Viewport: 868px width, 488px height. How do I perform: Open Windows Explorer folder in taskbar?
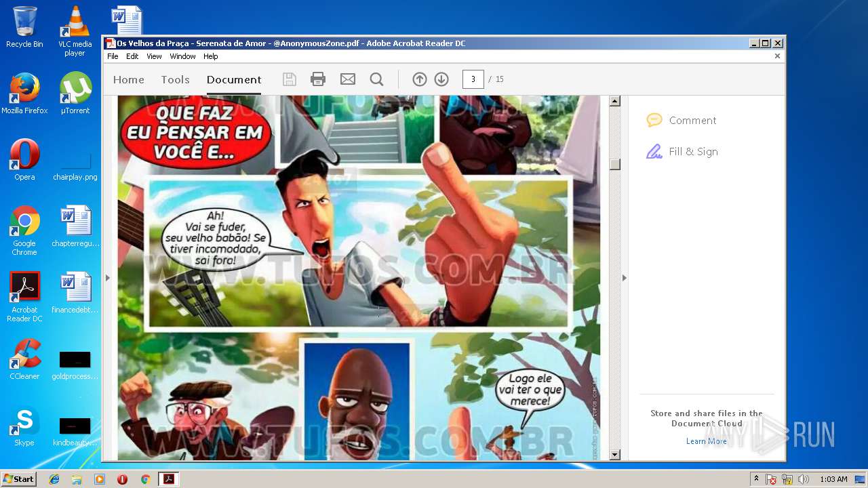click(77, 479)
